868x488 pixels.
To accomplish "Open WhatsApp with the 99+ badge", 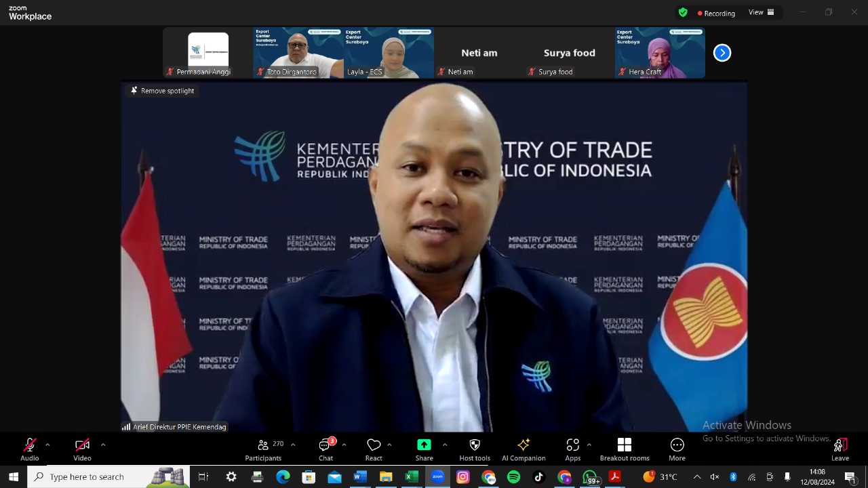I will [591, 477].
